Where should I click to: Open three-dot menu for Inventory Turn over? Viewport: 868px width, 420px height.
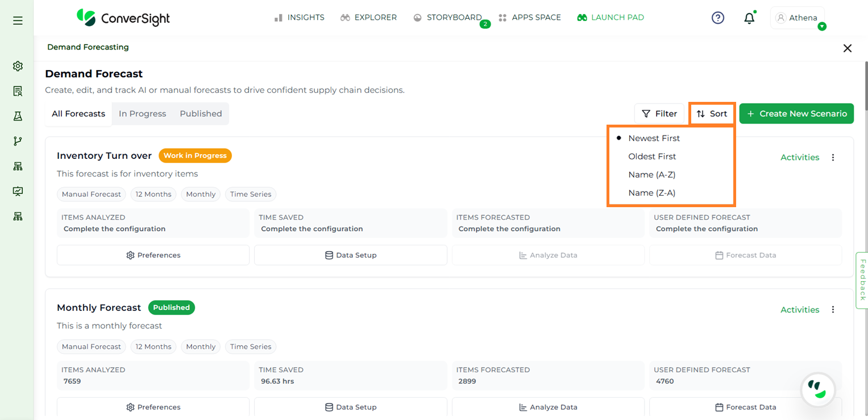click(x=833, y=158)
